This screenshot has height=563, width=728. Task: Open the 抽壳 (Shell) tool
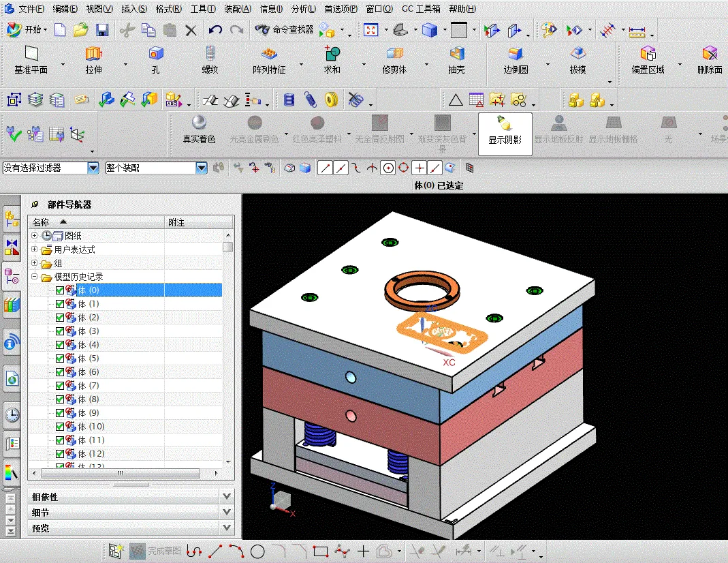pyautogui.click(x=456, y=54)
